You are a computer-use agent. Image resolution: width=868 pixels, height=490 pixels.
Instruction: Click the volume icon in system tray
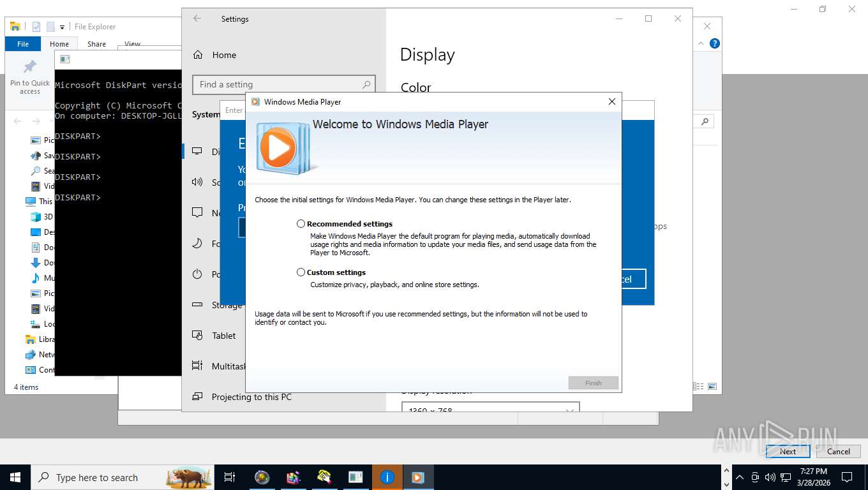[770, 477]
